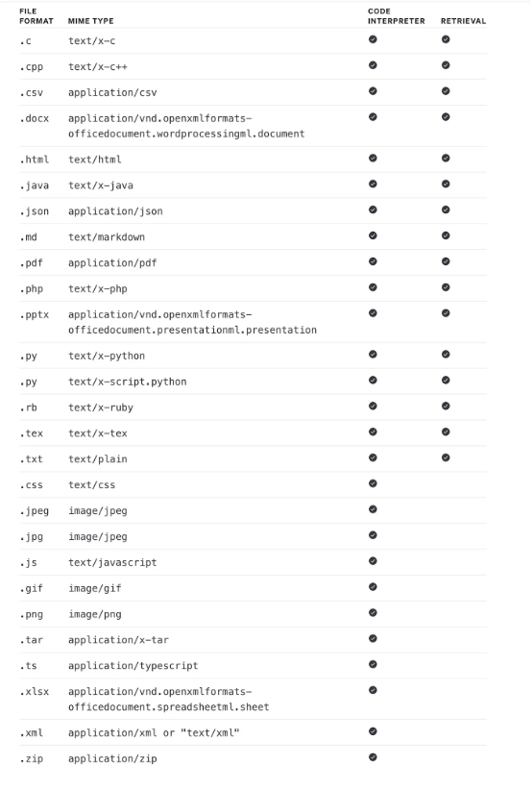The height and width of the screenshot is (789, 532).
Task: Click the FILE FORMAT column header
Action: tap(36, 16)
